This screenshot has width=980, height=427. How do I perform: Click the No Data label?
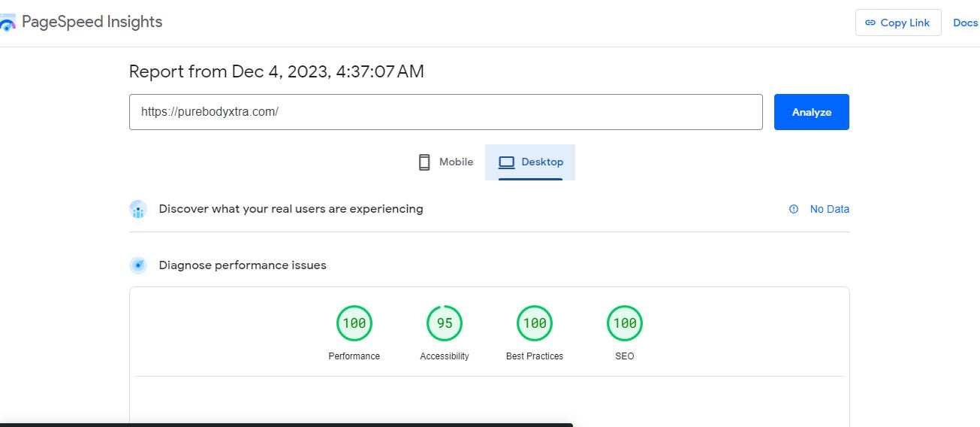point(829,209)
